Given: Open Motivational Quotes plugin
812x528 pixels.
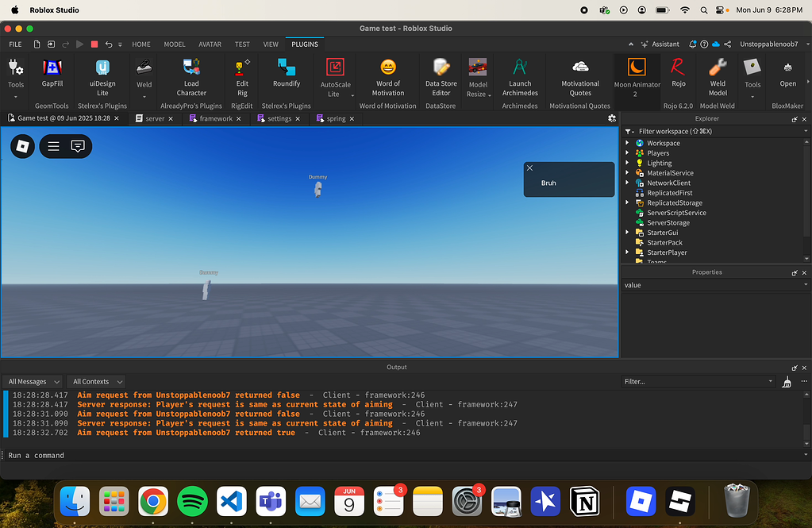Looking at the screenshot, I should 580,78.
